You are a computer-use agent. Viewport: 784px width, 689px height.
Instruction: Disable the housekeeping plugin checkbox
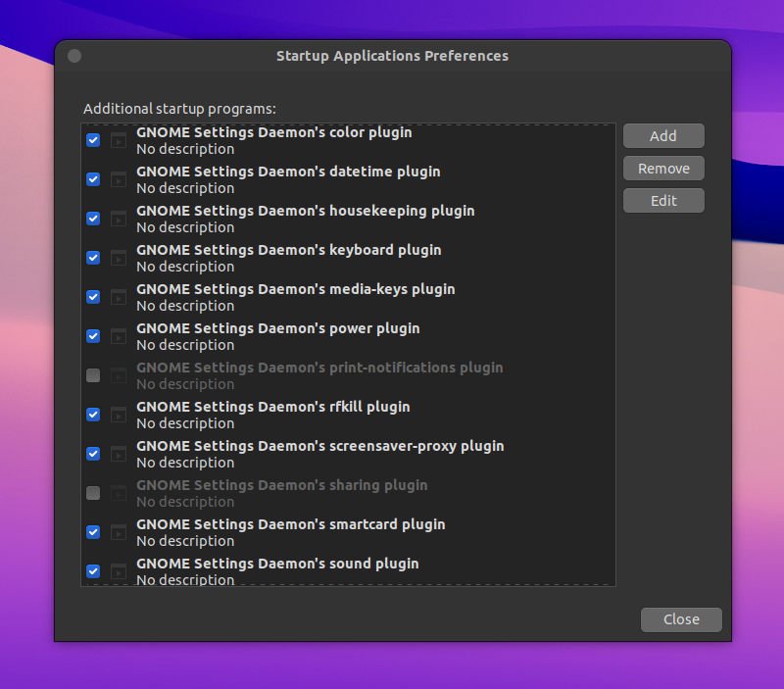(x=93, y=219)
